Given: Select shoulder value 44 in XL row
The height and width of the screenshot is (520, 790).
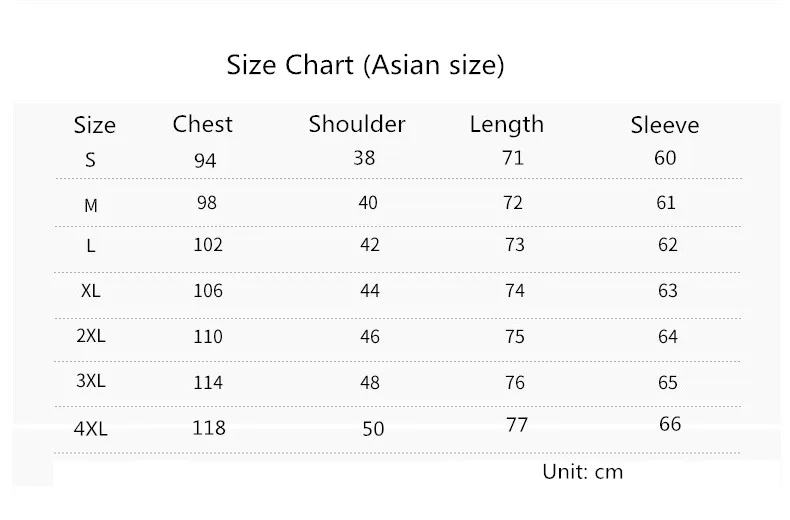Looking at the screenshot, I should (x=370, y=291).
